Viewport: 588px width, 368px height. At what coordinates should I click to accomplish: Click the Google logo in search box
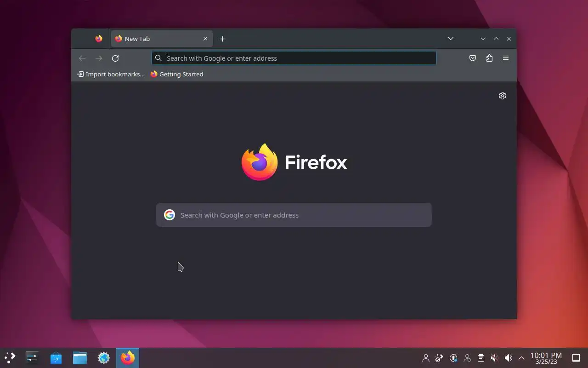(x=170, y=215)
